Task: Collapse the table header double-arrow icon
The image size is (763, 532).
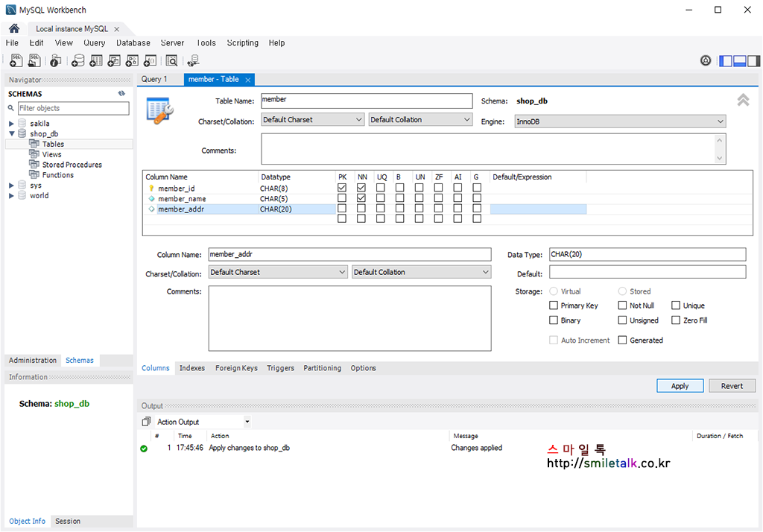Action: (x=743, y=100)
